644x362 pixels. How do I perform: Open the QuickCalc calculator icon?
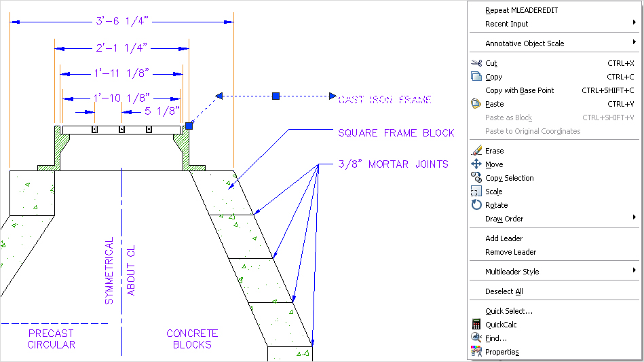(476, 325)
